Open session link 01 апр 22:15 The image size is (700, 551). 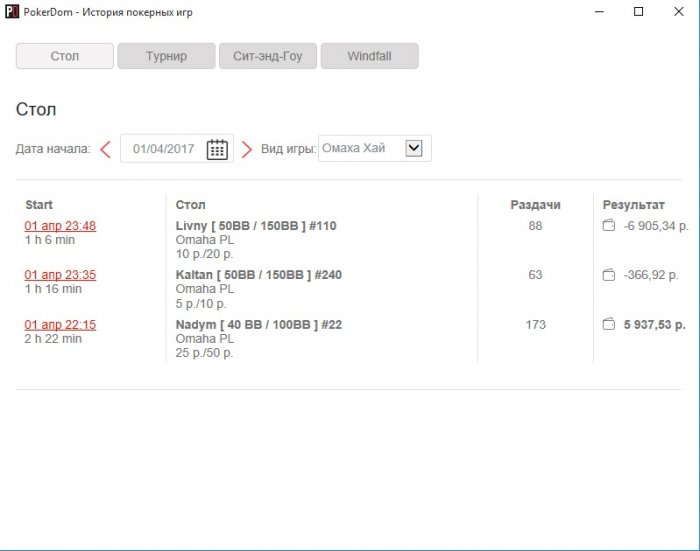coord(60,325)
